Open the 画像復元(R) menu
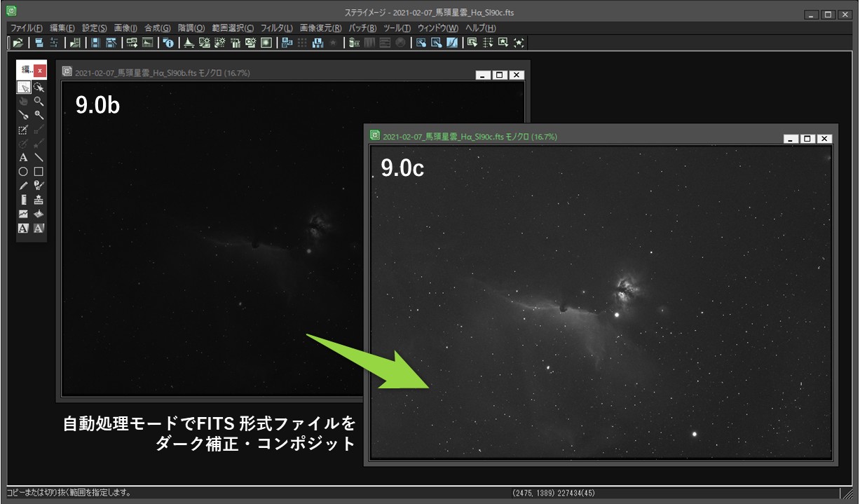This screenshot has width=860, height=504. click(x=320, y=28)
